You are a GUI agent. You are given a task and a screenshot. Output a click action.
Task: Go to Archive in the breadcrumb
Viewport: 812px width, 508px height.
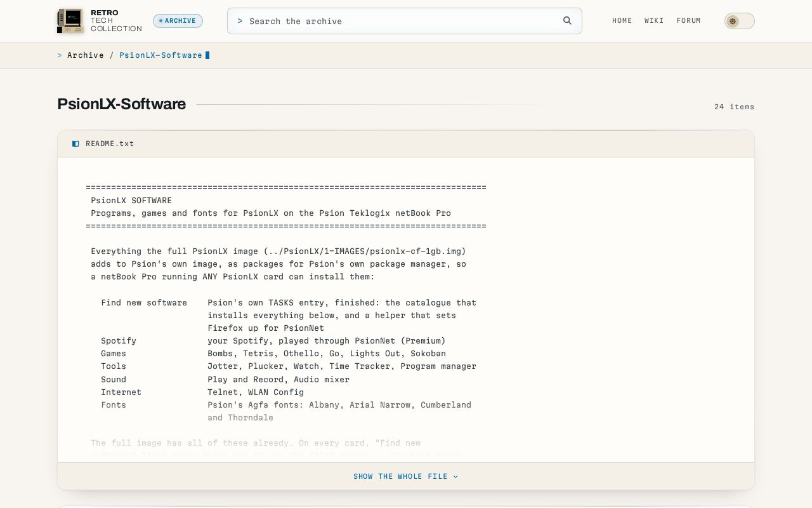click(86, 55)
